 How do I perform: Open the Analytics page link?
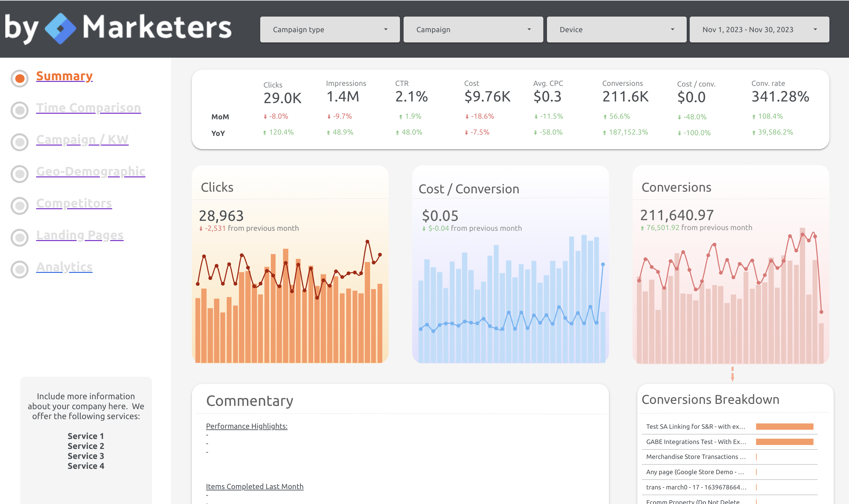coord(64,267)
